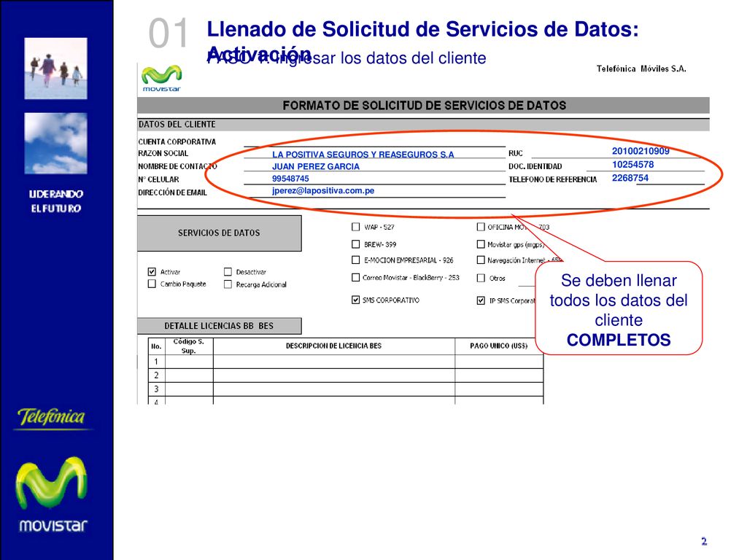Screen dimensions: 747x560
Task: Select the Doc. Identidad value 10254578
Action: coord(632,164)
